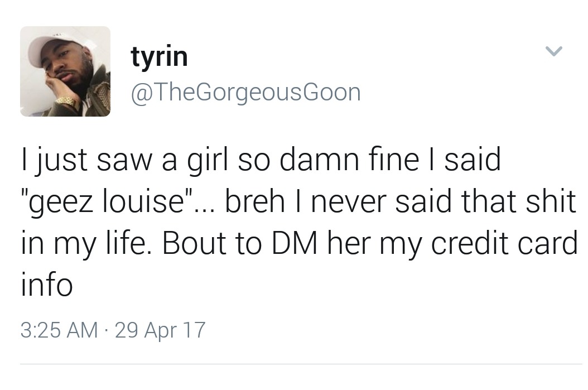Click the words "credit card" in tweet
Viewport: 588px width, 390px height.
coord(505,244)
